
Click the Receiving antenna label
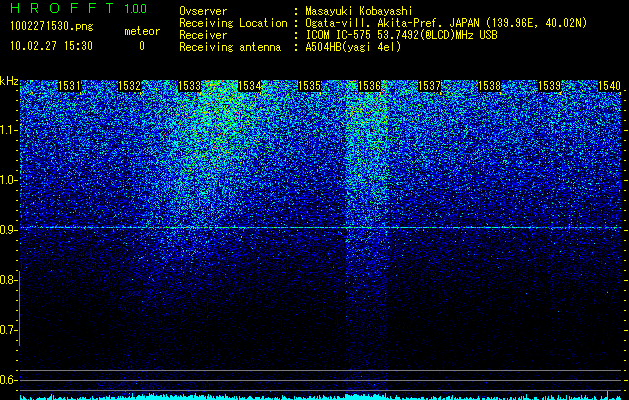coord(230,47)
